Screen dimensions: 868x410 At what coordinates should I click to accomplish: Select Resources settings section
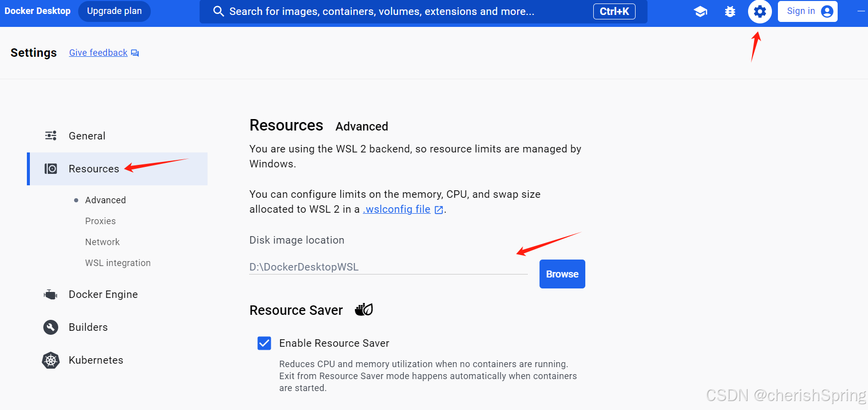(117, 169)
